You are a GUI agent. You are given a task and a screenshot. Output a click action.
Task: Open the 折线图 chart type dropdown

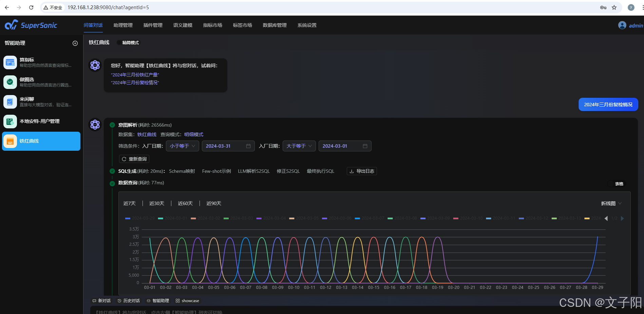pos(611,203)
